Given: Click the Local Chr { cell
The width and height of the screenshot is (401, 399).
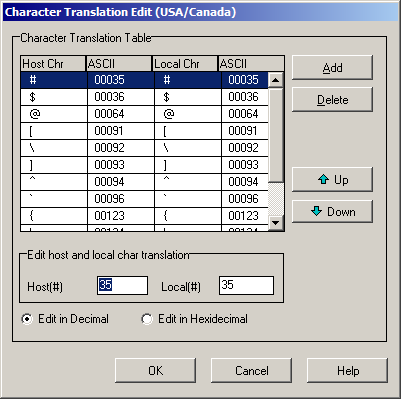Looking at the screenshot, I should tap(188, 216).
